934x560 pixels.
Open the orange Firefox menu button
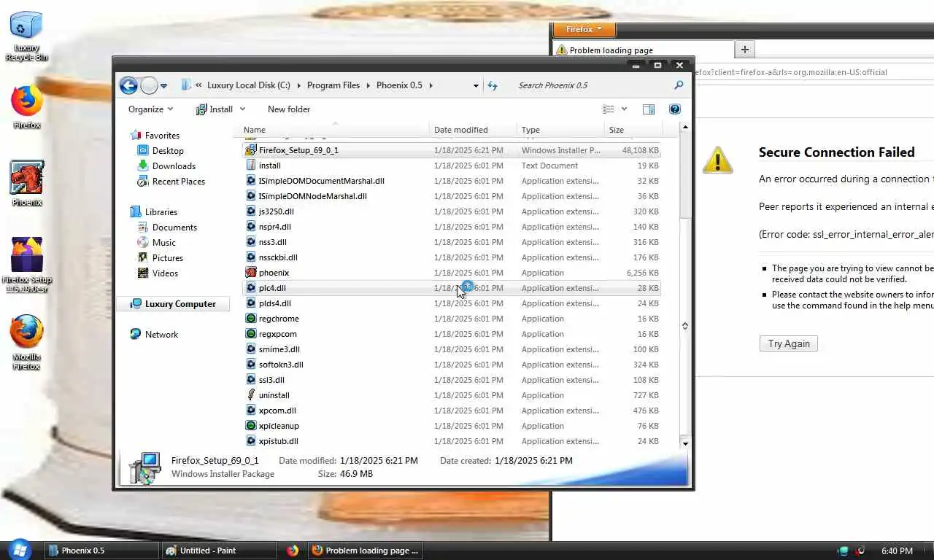(x=584, y=29)
